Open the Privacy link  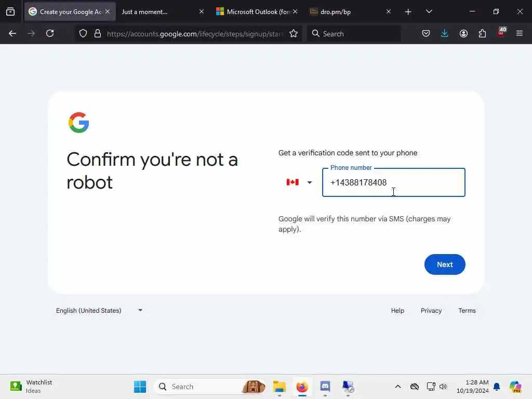431,311
